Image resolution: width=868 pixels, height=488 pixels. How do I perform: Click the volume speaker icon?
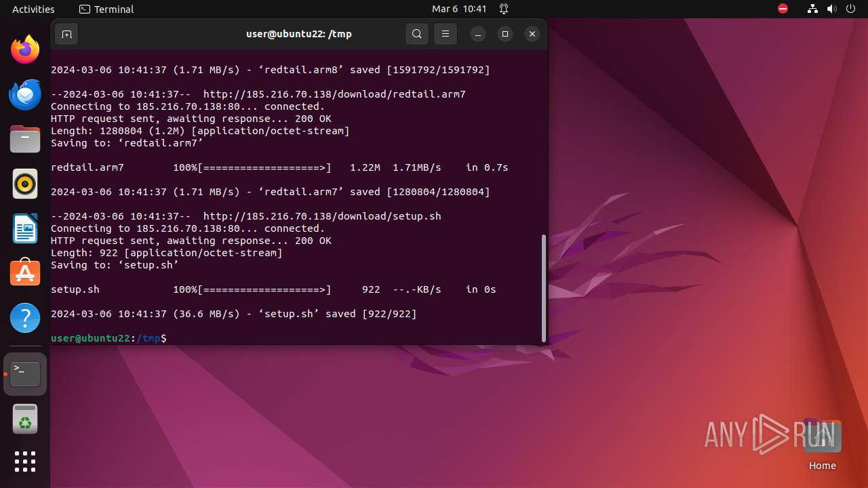click(832, 9)
